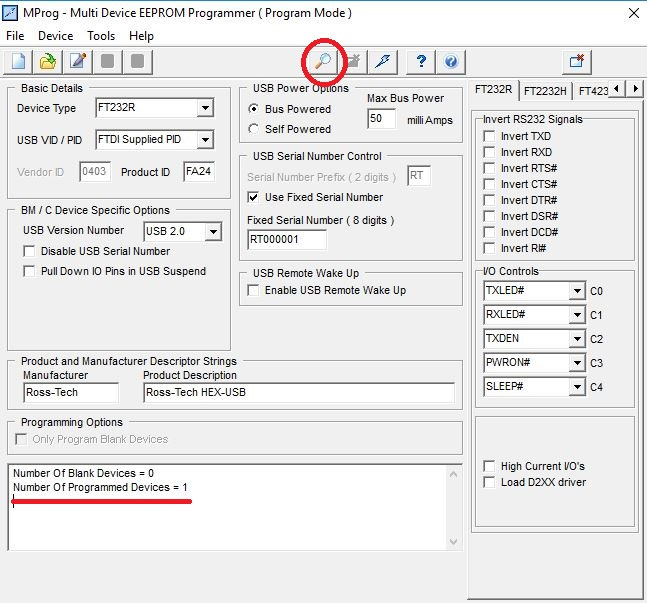Check Invert DSR# option
This screenshot has height=603, width=647.
pyautogui.click(x=489, y=216)
